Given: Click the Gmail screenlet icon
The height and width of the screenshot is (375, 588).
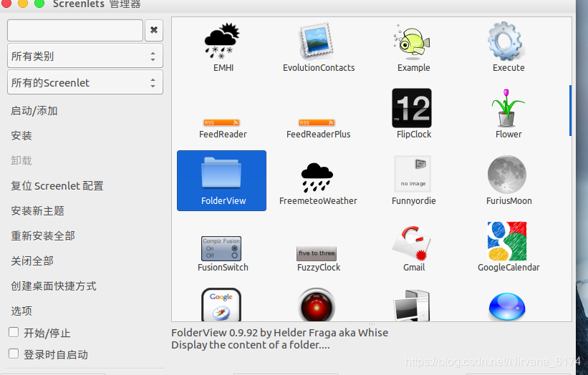Looking at the screenshot, I should click(x=413, y=242).
